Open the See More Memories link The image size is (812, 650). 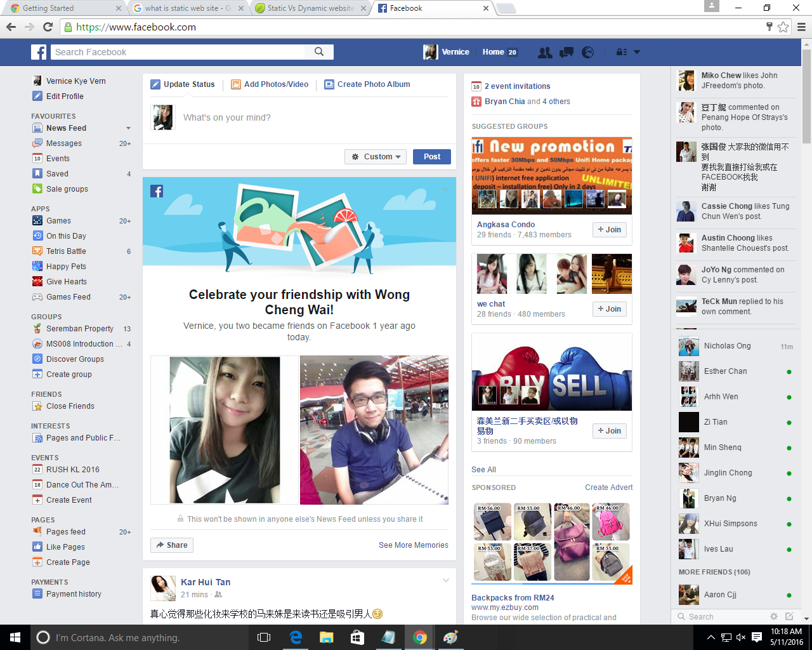point(414,545)
